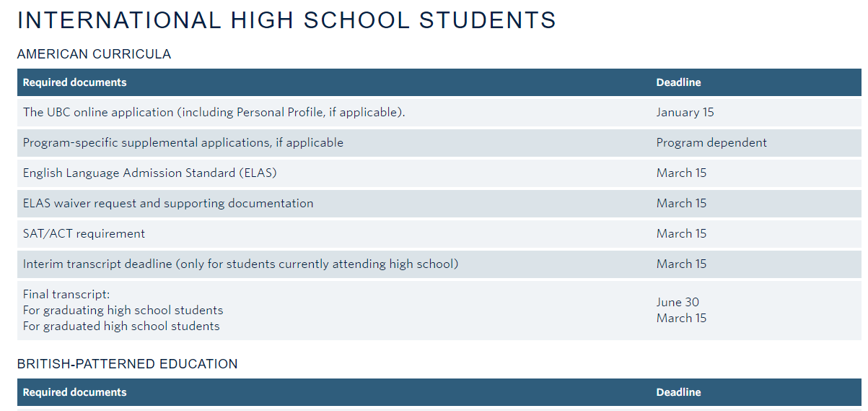Screen dimensions: 868x411
Task: Click Deadline header in British-Patterned table
Action: pyautogui.click(x=678, y=392)
